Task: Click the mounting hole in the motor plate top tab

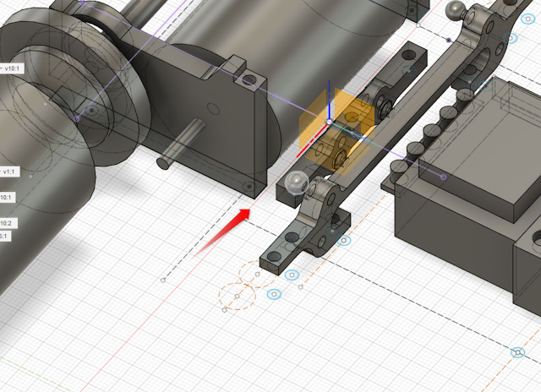Action: click(x=249, y=80)
